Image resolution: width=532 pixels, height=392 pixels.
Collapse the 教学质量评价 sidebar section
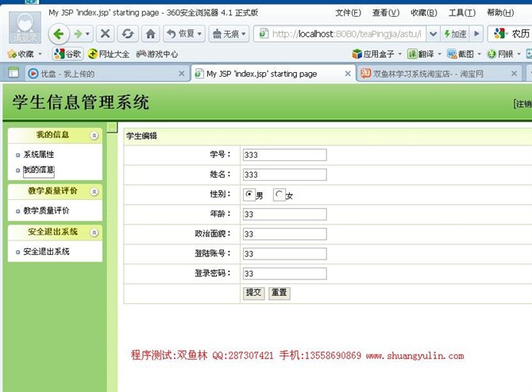click(94, 192)
